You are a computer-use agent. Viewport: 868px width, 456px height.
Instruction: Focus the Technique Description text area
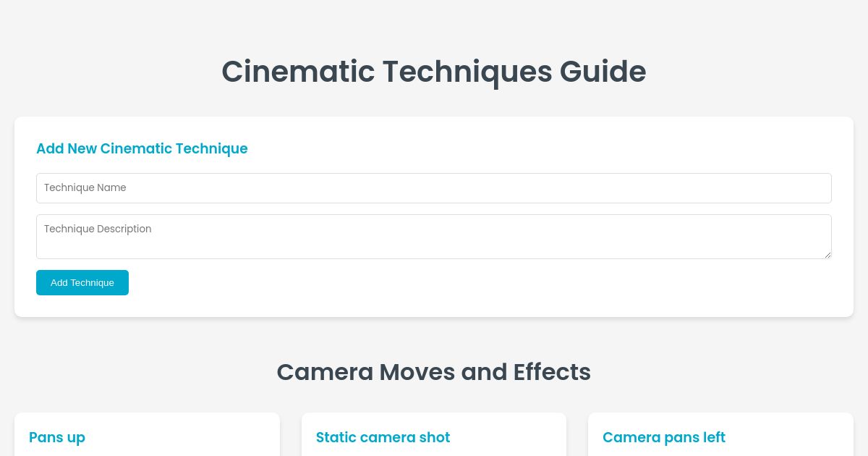(434, 236)
